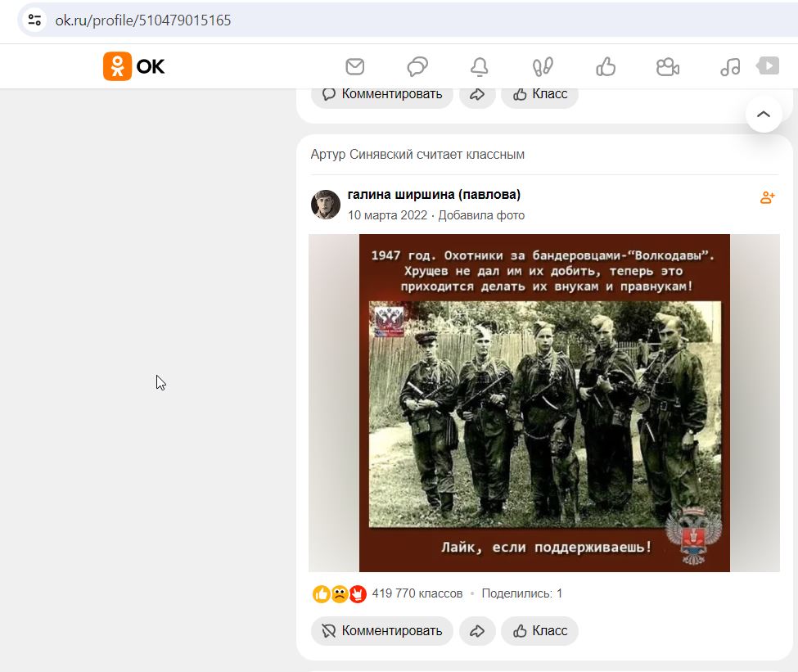Image resolution: width=798 pixels, height=672 pixels.
Task: Add галина ширшина as friend icon
Action: 768,197
